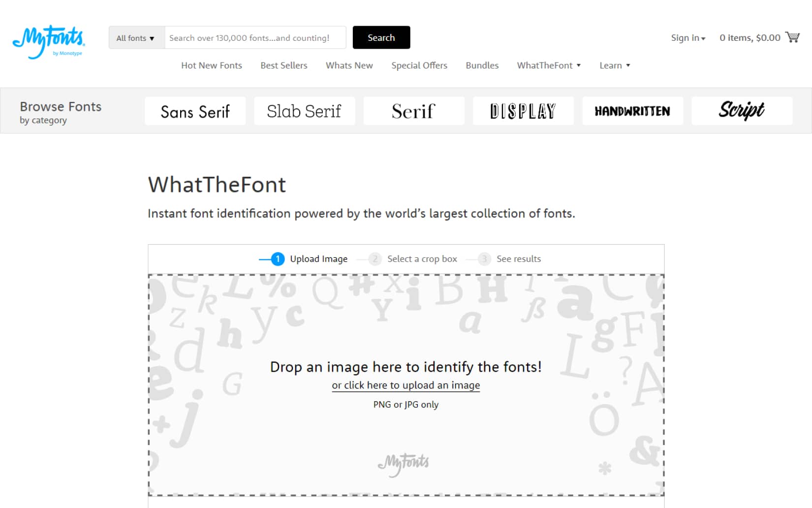Open the shopping cart icon
The image size is (812, 508).
click(x=792, y=37)
